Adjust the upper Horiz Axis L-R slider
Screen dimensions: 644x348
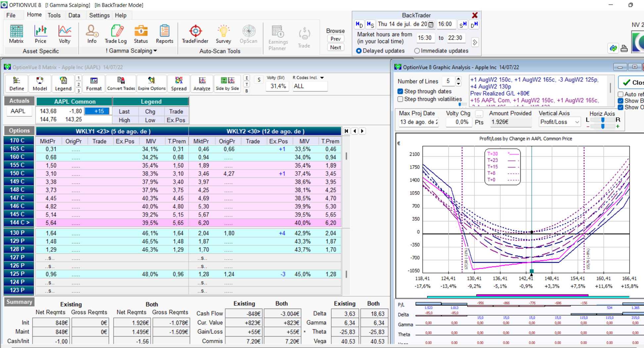(603, 120)
